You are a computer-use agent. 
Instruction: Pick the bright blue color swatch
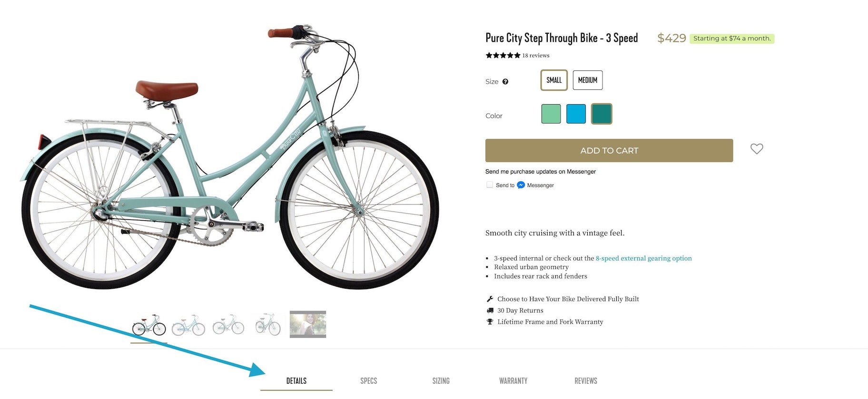click(576, 114)
